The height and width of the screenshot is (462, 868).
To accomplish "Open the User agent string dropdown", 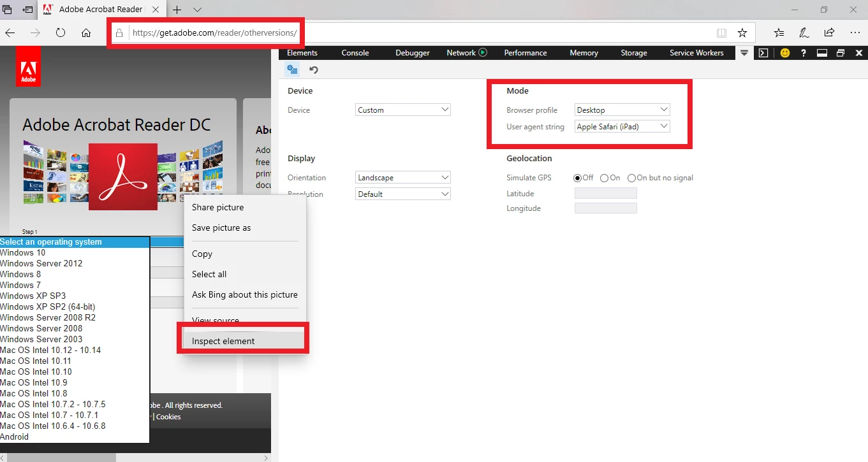I will [622, 127].
